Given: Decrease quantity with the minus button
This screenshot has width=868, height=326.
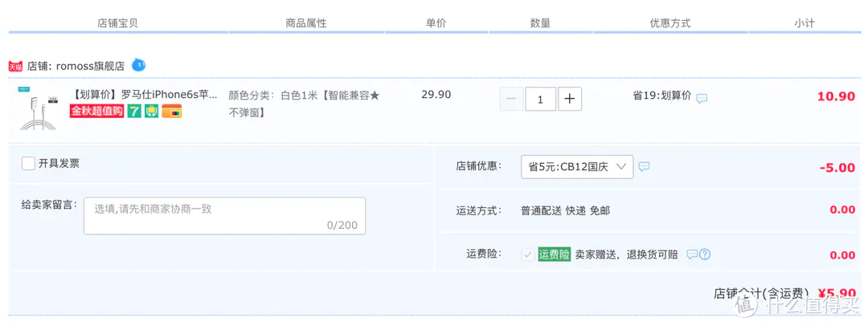Looking at the screenshot, I should tap(511, 99).
